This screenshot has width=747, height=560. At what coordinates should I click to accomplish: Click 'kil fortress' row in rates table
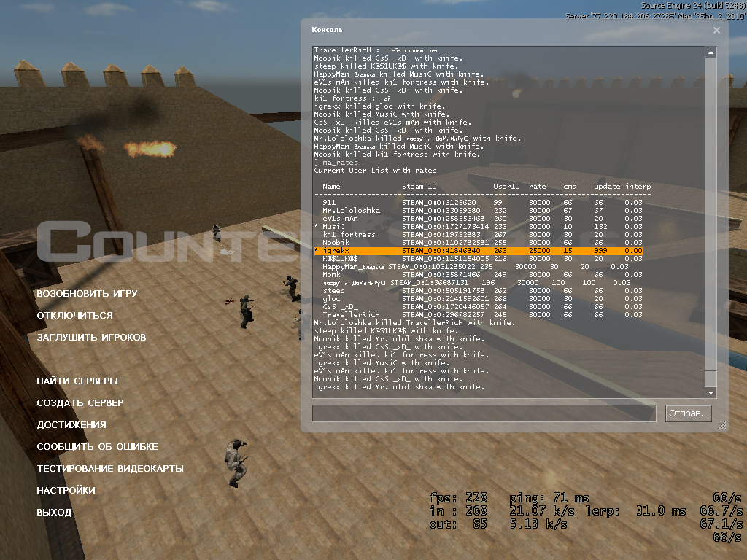pyautogui.click(x=482, y=234)
